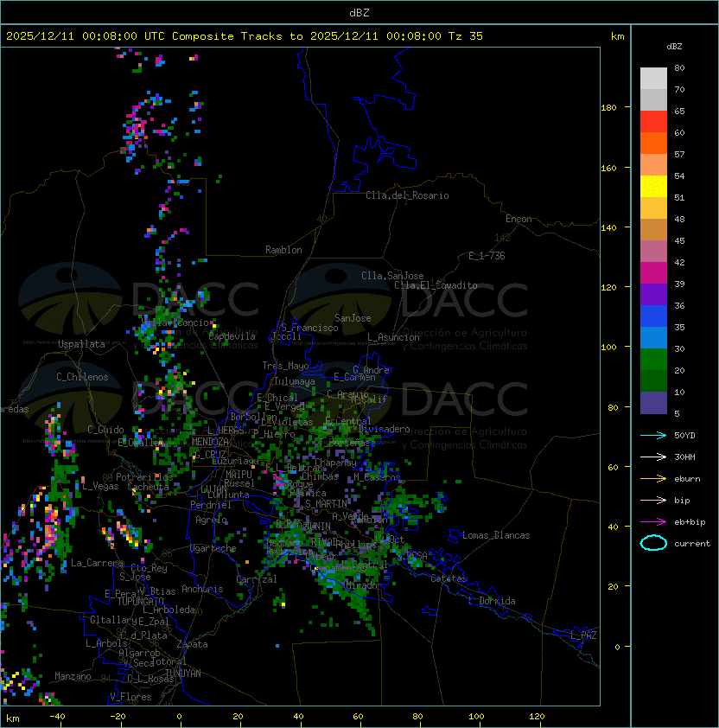Click the 'L_Dormida' map label

click(492, 601)
